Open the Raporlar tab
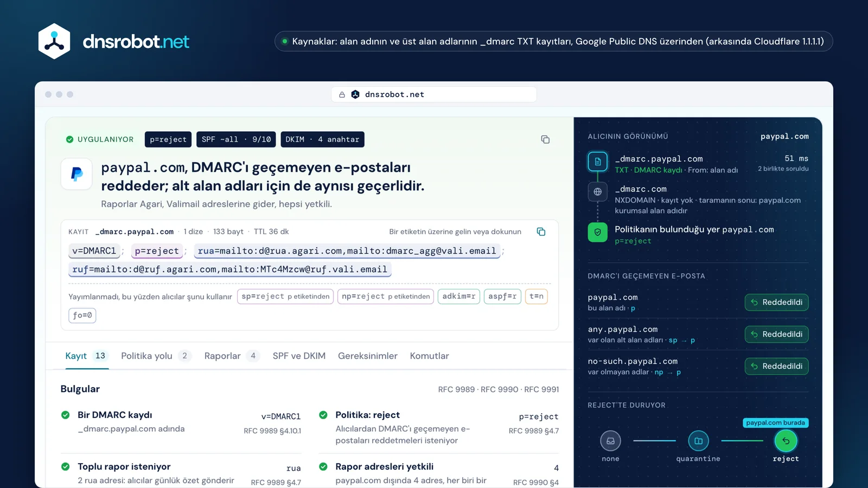Screen dimensions: 868x488 coord(232,356)
